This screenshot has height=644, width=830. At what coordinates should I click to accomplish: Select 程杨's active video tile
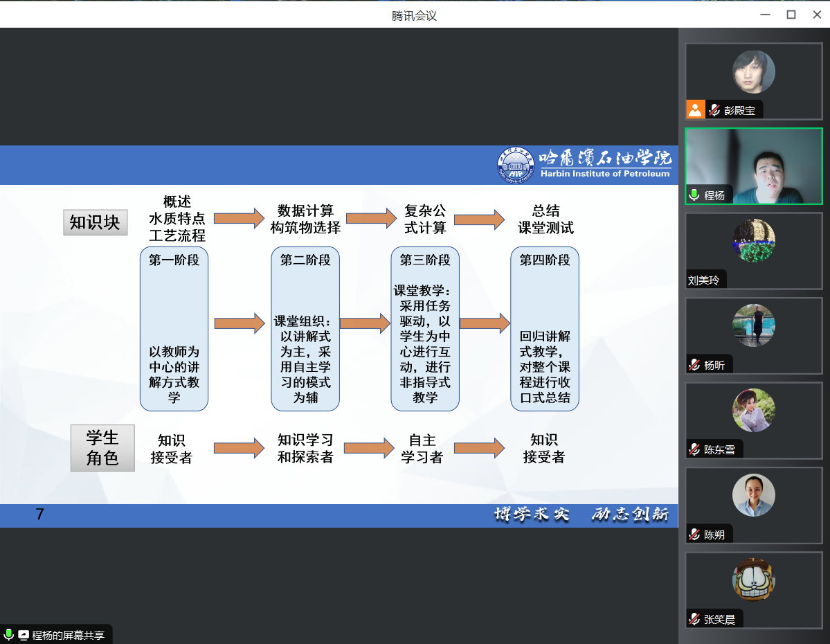tap(754, 166)
